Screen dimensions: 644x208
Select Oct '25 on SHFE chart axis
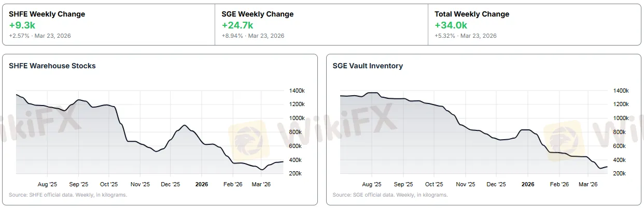click(109, 184)
